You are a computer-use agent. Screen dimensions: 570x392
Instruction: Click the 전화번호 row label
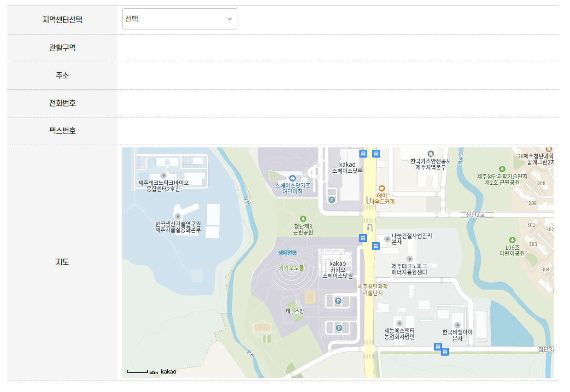pos(62,103)
